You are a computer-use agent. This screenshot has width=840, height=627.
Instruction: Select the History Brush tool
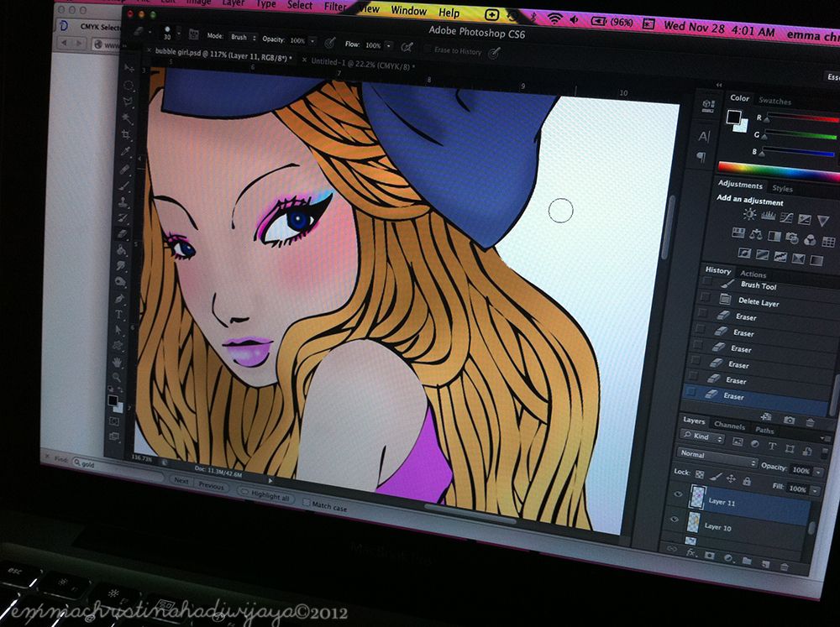(123, 218)
